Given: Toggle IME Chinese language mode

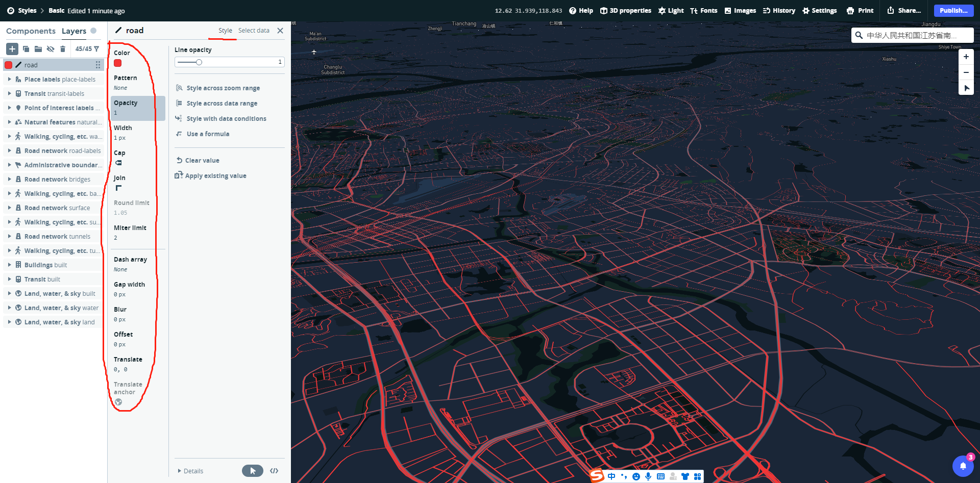Looking at the screenshot, I should pos(611,476).
